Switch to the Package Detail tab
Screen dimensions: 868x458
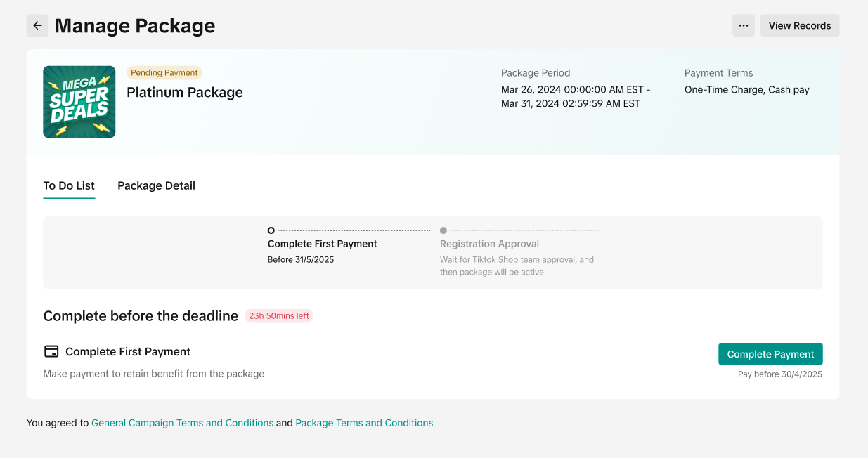click(156, 186)
